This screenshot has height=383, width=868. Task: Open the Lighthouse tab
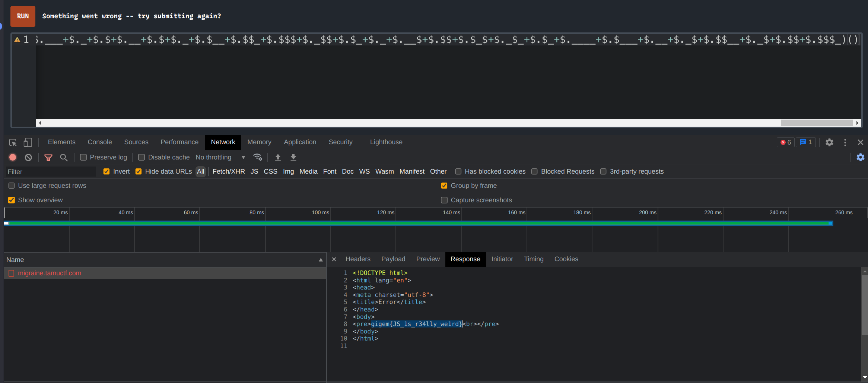[x=386, y=142]
